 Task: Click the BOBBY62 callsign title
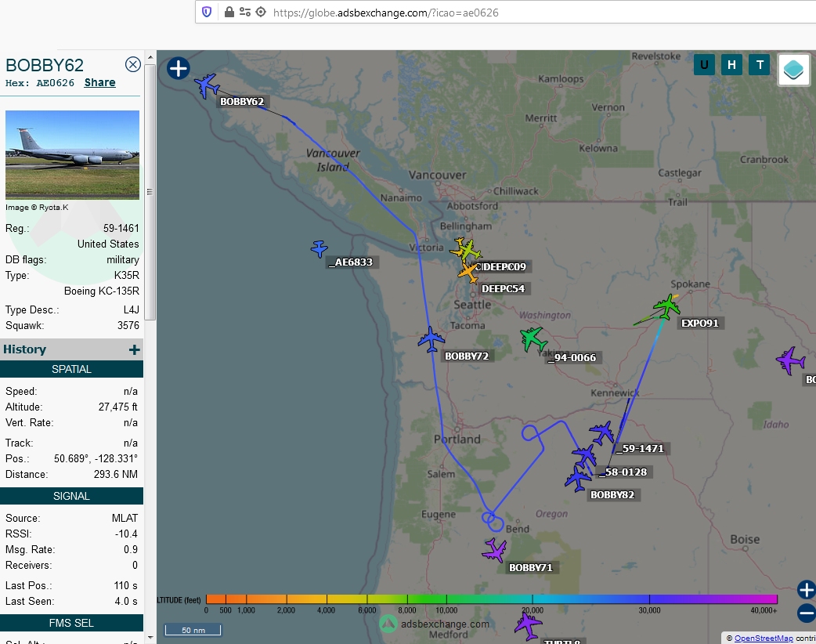click(45, 65)
